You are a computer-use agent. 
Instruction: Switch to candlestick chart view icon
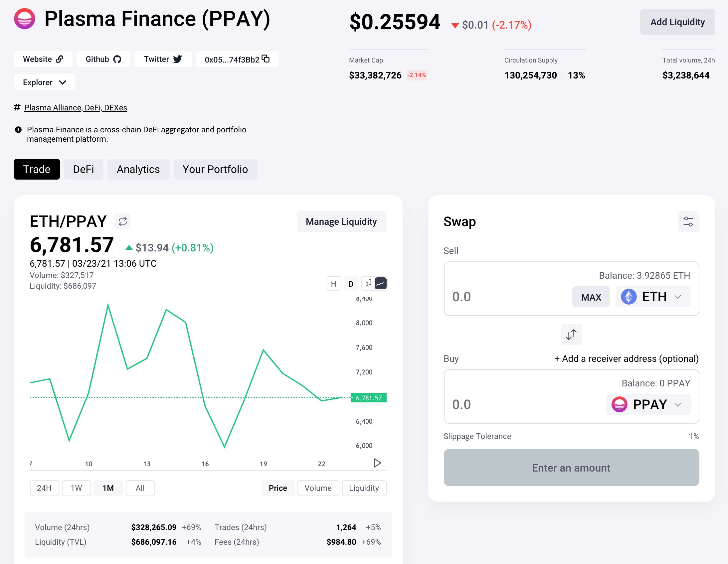[x=368, y=284]
